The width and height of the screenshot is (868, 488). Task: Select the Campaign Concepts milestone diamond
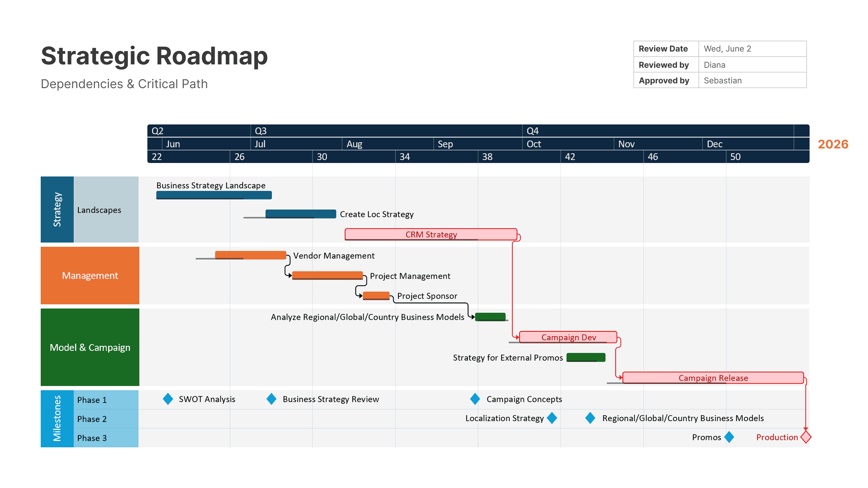tap(475, 399)
